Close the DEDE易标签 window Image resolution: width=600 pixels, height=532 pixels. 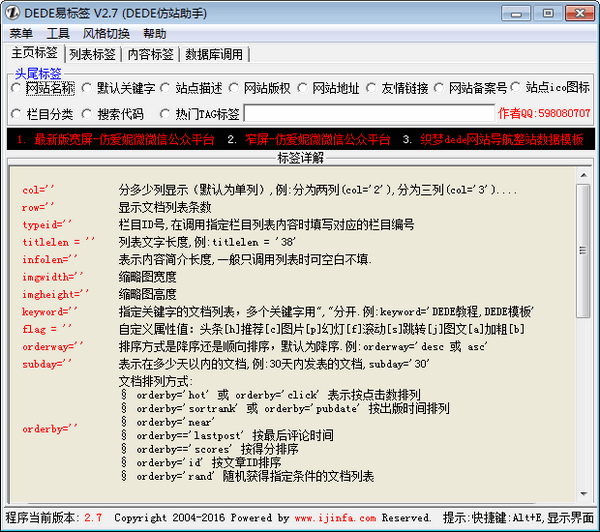[580, 14]
